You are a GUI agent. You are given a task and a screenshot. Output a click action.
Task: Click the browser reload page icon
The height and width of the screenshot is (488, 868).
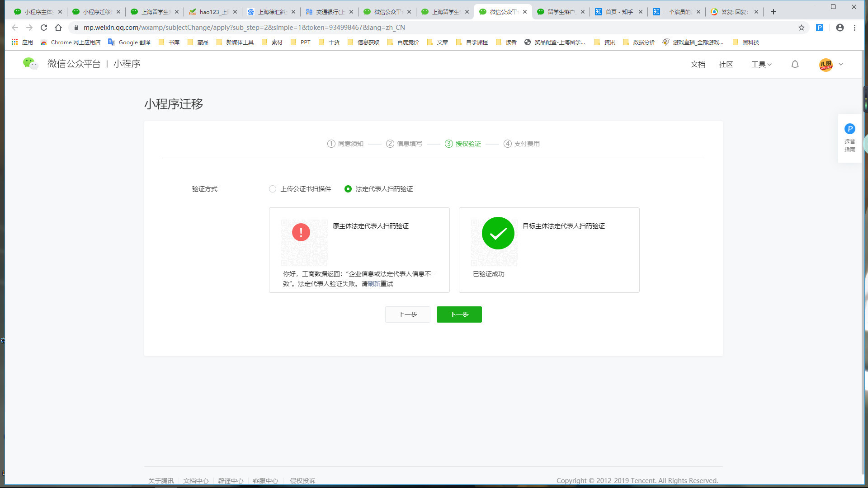click(44, 28)
